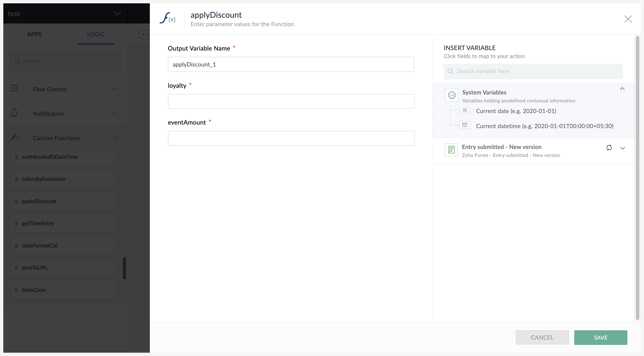
Task: Click the Current datetime calendar icon
Action: click(x=465, y=125)
